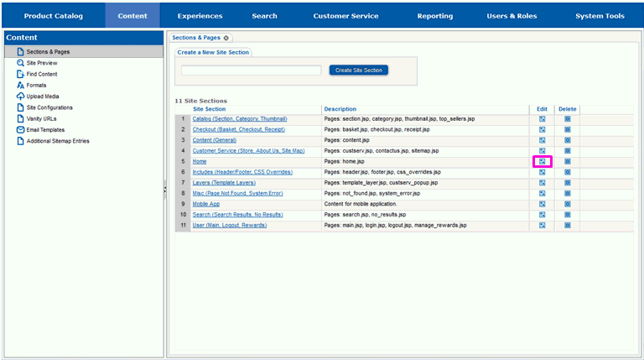Viewport: 644px width, 360px height.
Task: Click the edit icon for Customer Service row
Action: (x=543, y=151)
